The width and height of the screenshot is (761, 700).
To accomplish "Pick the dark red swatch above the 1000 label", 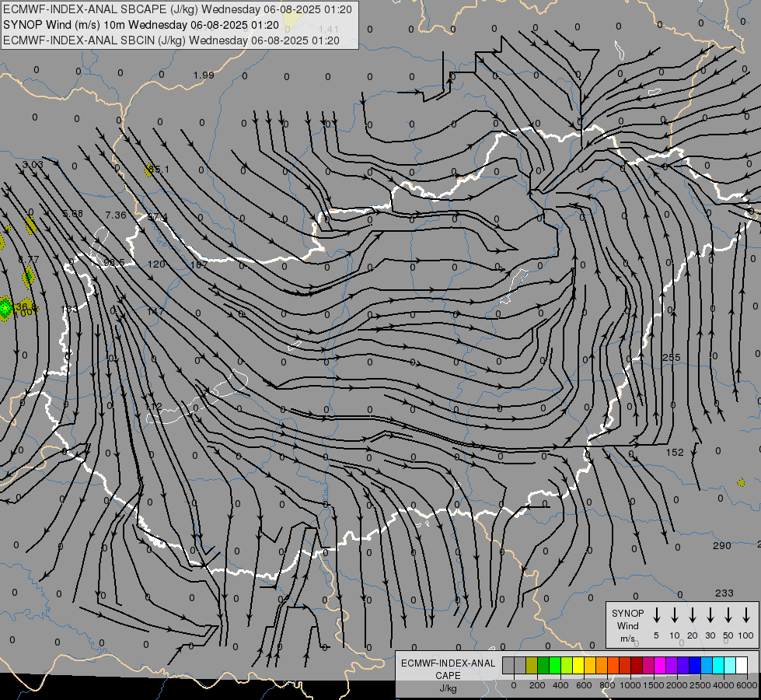I will click(637, 665).
